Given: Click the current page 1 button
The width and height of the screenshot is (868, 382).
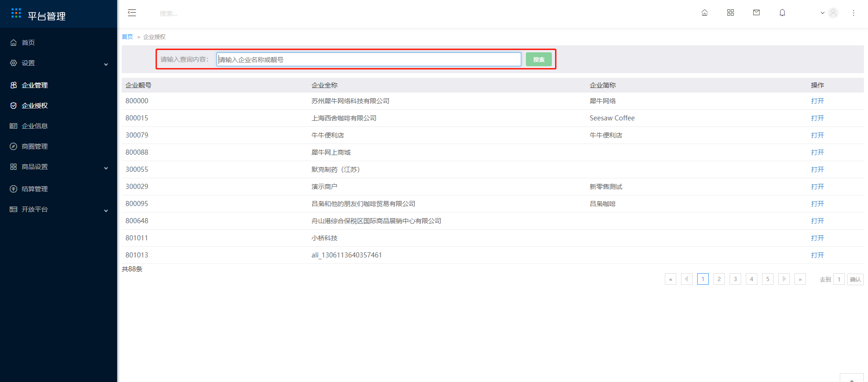Looking at the screenshot, I should [x=703, y=279].
